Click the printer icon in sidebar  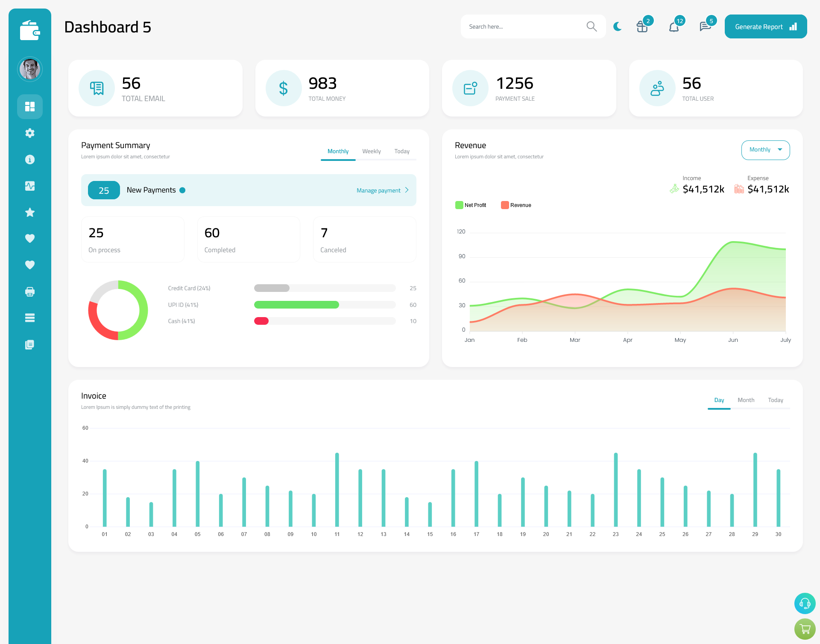[29, 291]
